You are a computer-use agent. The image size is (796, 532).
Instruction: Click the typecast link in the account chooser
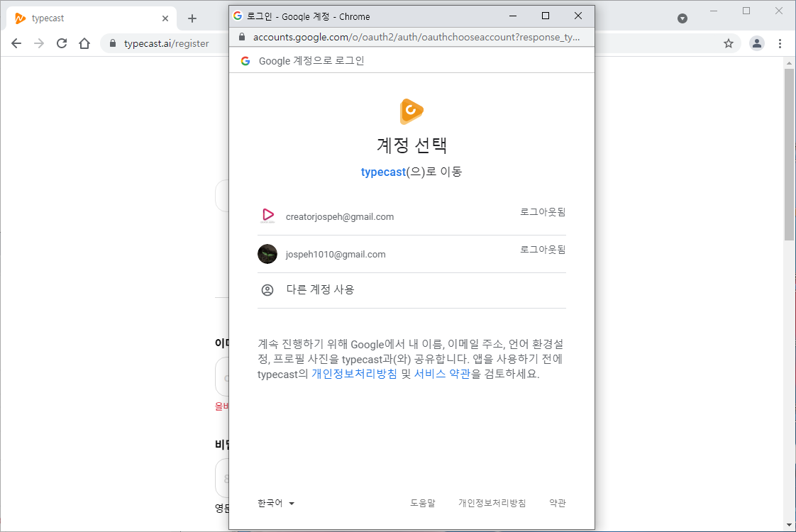(383, 172)
